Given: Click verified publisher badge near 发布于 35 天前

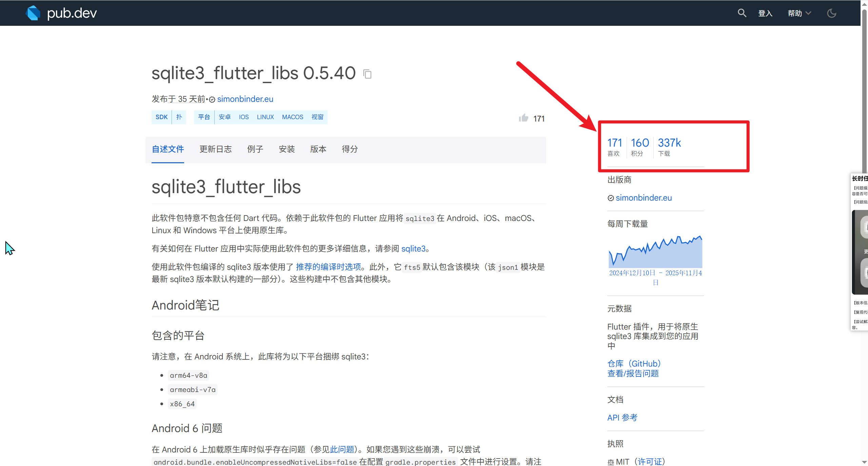Looking at the screenshot, I should 212,99.
